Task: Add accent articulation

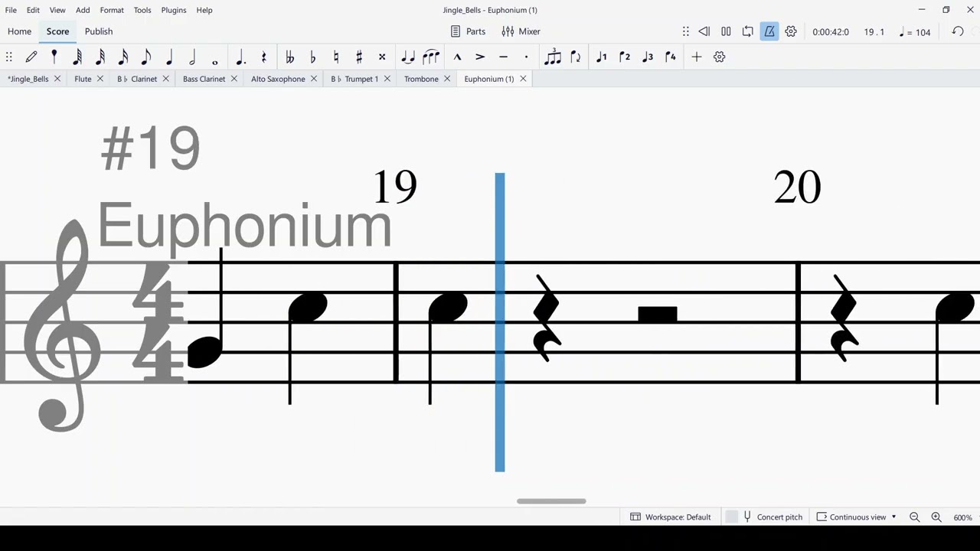Action: (x=480, y=57)
